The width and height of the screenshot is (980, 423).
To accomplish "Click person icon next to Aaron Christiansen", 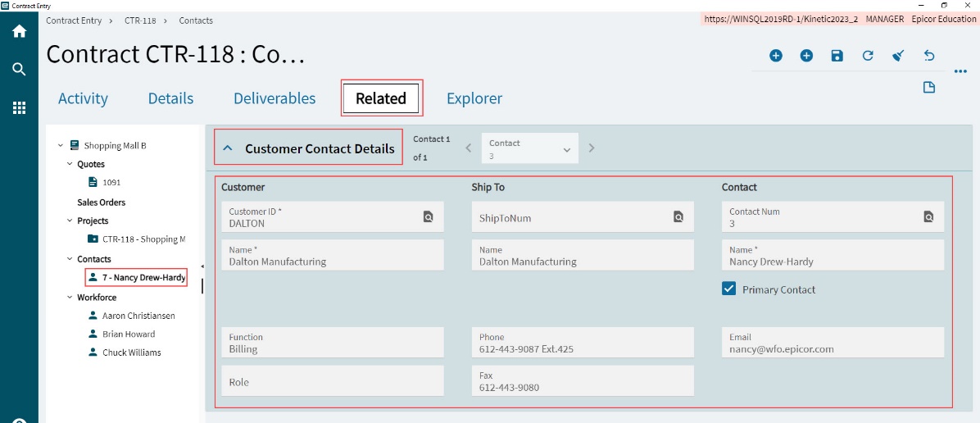I will 93,316.
